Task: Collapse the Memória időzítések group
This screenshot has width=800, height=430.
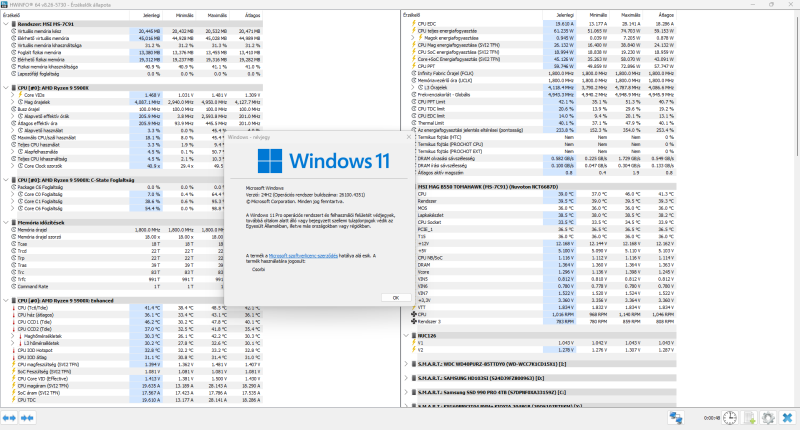Action: (6, 222)
